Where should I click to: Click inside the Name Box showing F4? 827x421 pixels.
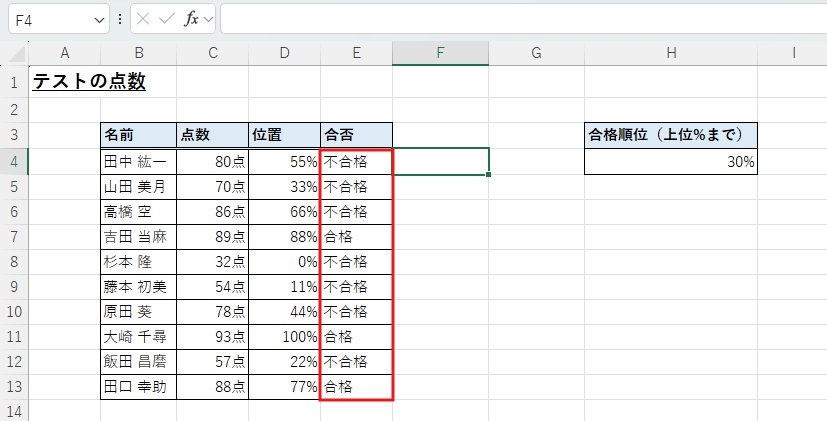[x=50, y=19]
